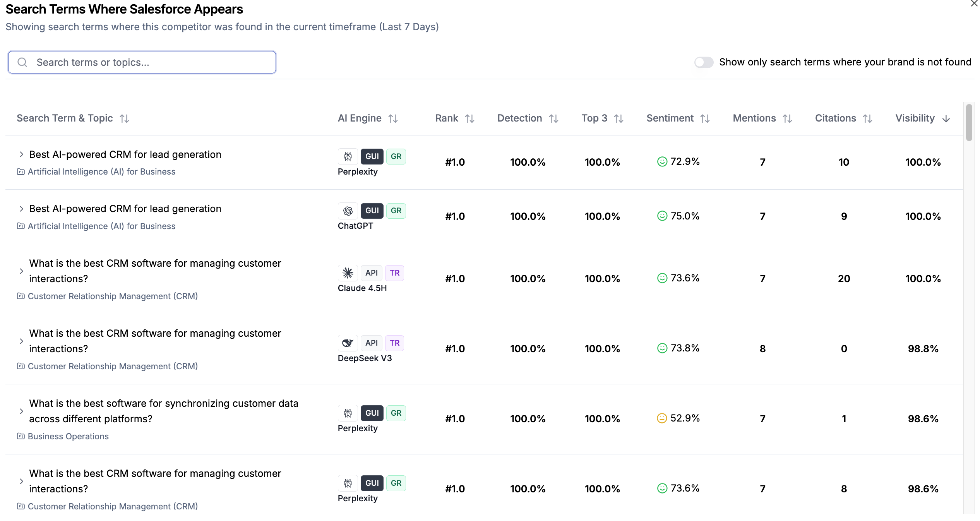Click the ChatGPT engine logo icon

[348, 211]
